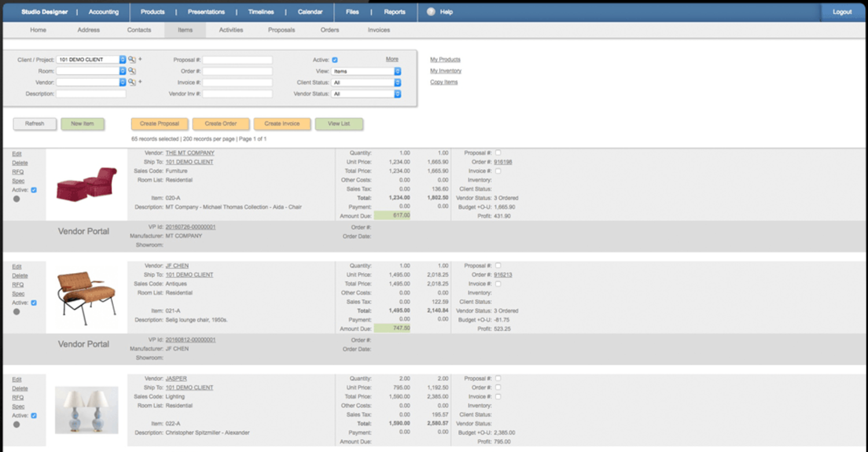The width and height of the screenshot is (868, 452).
Task: Click the plus icon to add a new vendor
Action: point(139,82)
